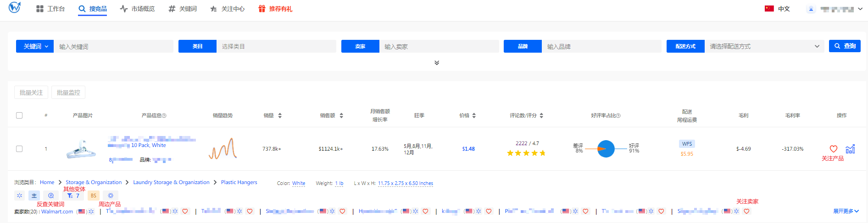Click the list detail icon beside spark

(x=34, y=196)
